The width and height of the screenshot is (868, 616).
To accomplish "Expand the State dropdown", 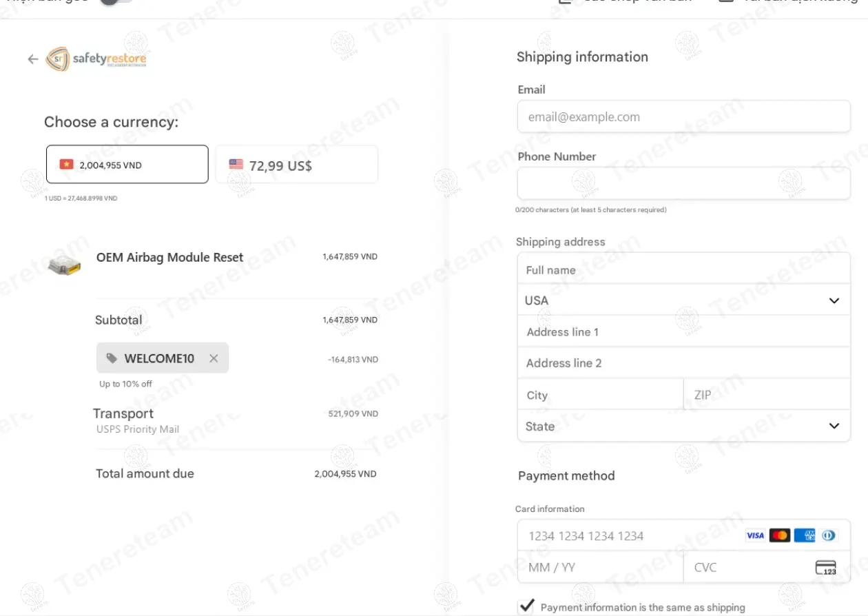I will point(683,426).
